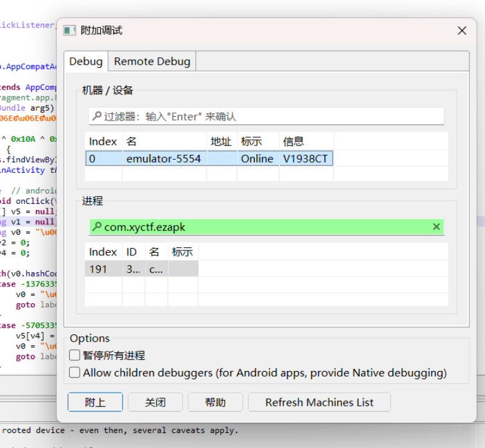Click the com.xyctf.ezapk process filter field

[x=261, y=227]
